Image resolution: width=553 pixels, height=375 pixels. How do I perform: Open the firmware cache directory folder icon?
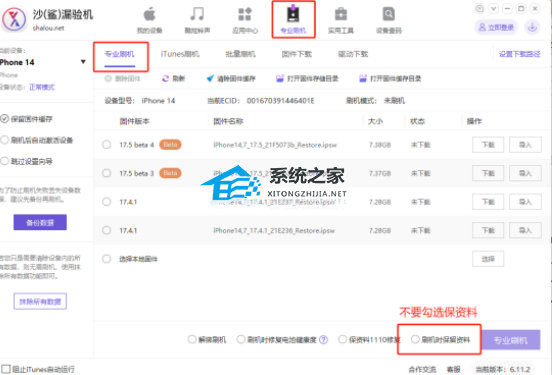363,78
